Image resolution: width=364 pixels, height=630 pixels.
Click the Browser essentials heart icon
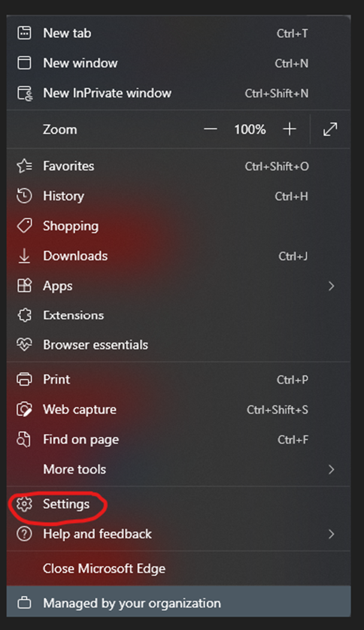click(24, 345)
